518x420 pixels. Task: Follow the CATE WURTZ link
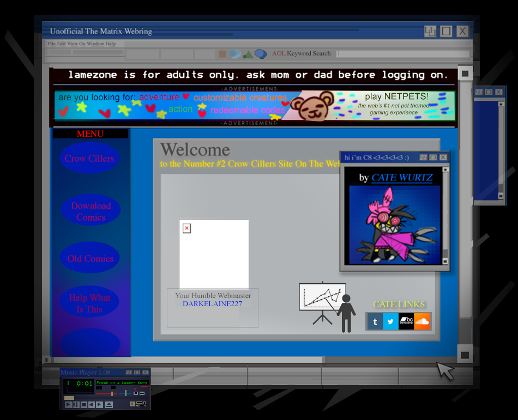(x=402, y=178)
